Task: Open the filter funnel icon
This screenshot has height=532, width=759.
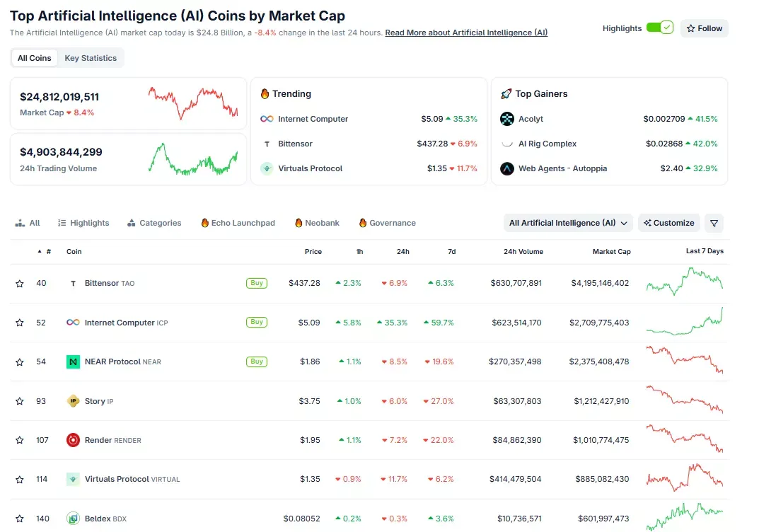Action: coord(714,223)
